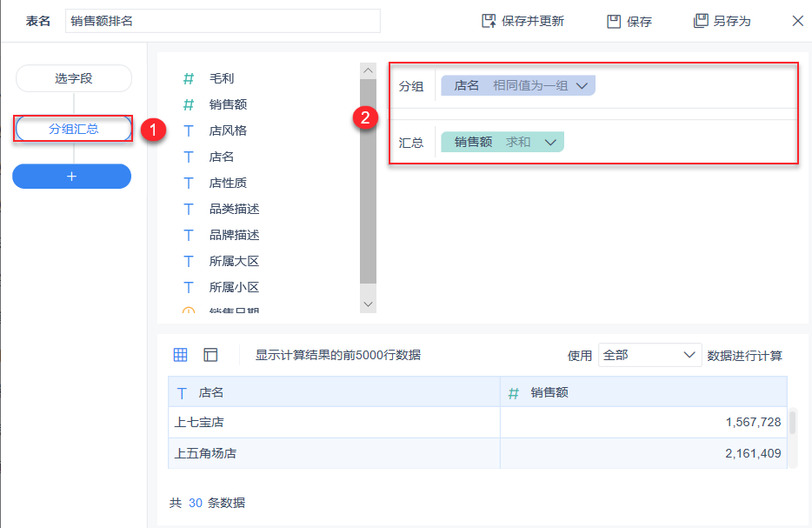Click the 保存 save disk icon
The image size is (812, 528).
click(x=614, y=21)
